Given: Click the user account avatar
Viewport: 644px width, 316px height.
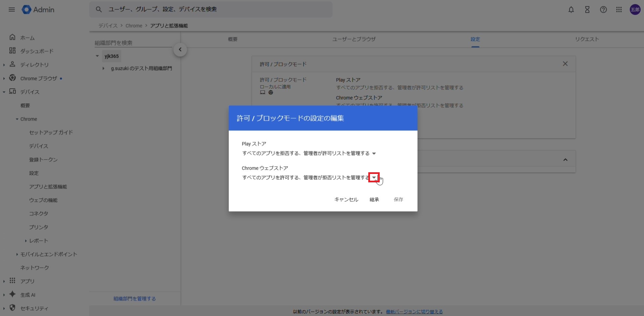Looking at the screenshot, I should (x=635, y=10).
